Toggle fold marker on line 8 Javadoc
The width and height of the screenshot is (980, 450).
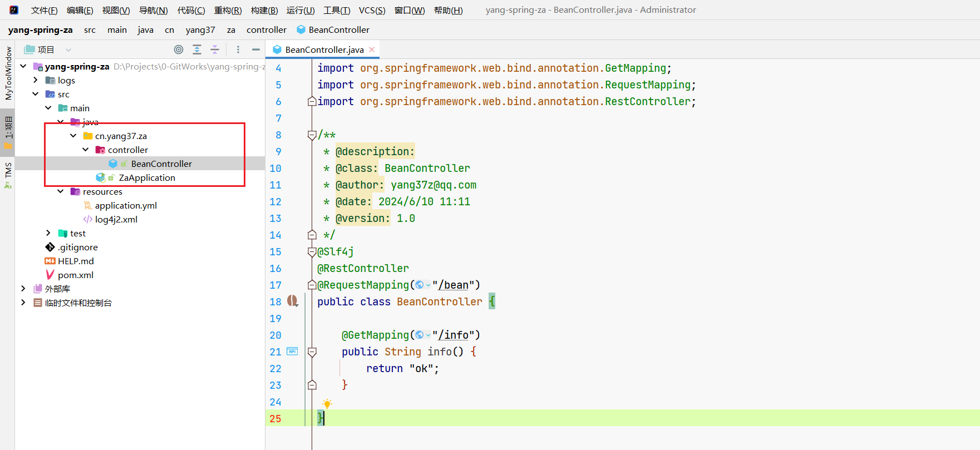coord(312,135)
